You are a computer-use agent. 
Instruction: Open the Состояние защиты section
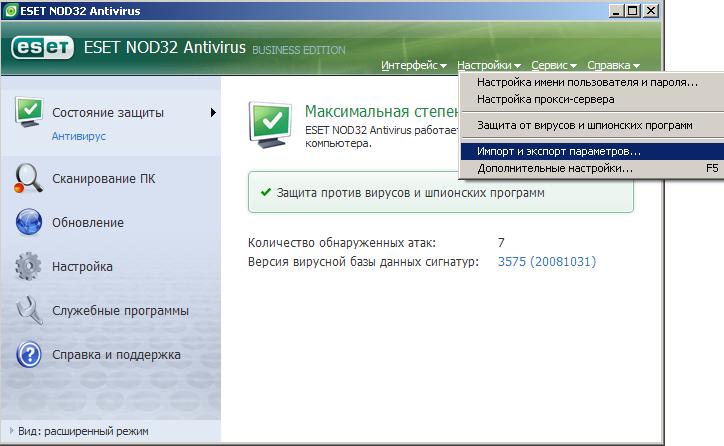(108, 113)
